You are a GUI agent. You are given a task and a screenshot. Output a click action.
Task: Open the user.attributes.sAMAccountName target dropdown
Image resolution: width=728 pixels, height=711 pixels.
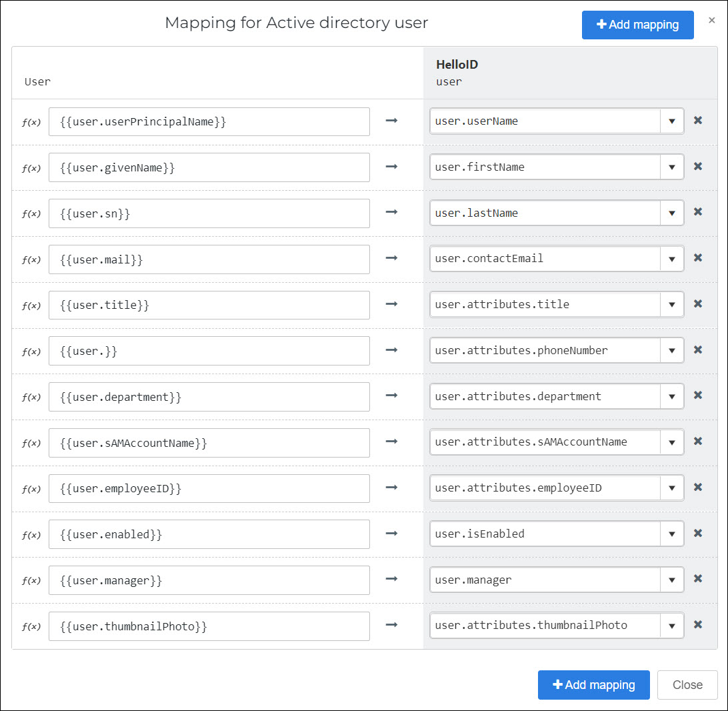[672, 442]
